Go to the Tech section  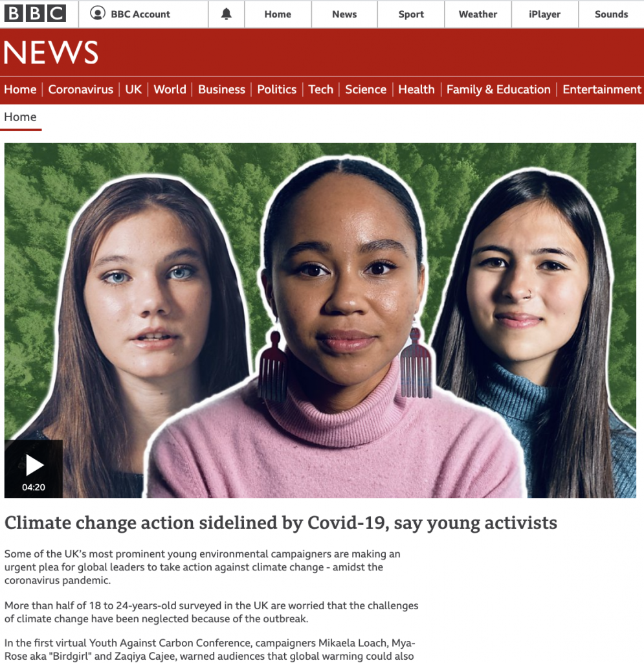[321, 89]
